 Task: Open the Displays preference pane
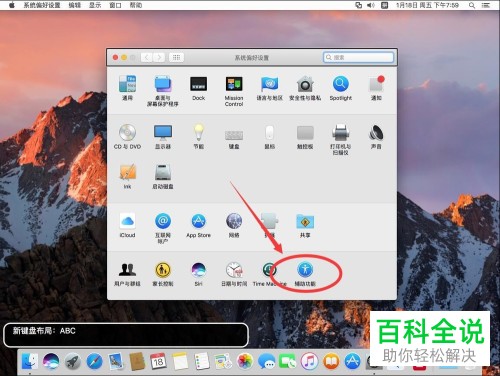[163, 136]
